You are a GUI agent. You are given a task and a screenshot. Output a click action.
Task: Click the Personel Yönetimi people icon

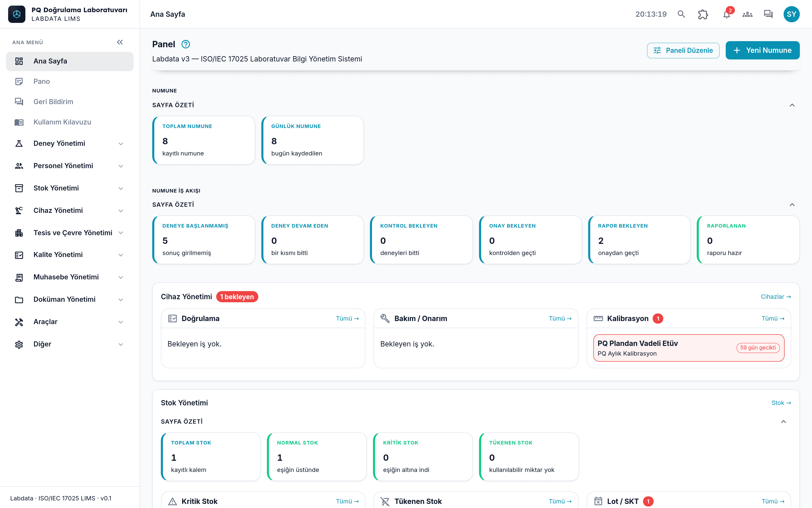19,166
